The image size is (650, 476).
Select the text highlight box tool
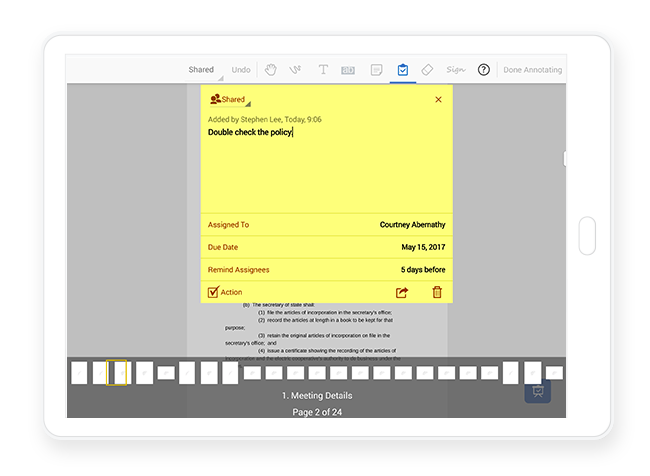[x=348, y=70]
